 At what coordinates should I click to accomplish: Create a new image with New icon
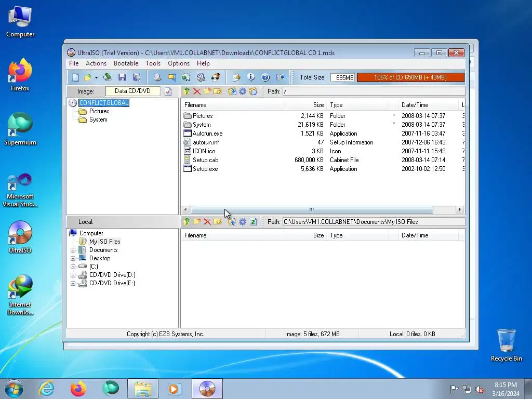(x=75, y=77)
